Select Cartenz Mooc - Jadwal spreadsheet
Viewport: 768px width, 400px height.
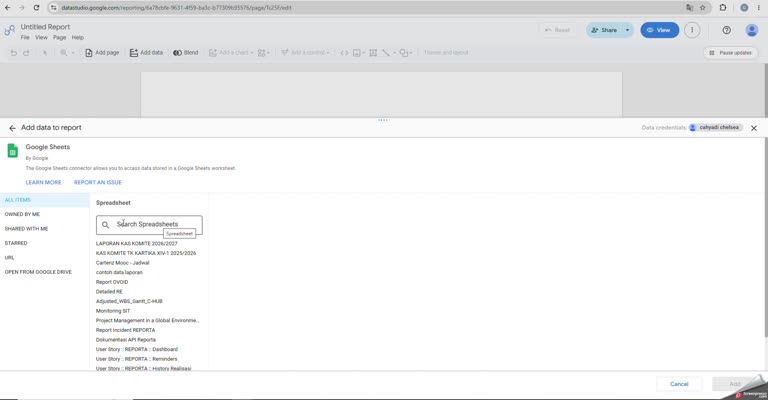122,263
